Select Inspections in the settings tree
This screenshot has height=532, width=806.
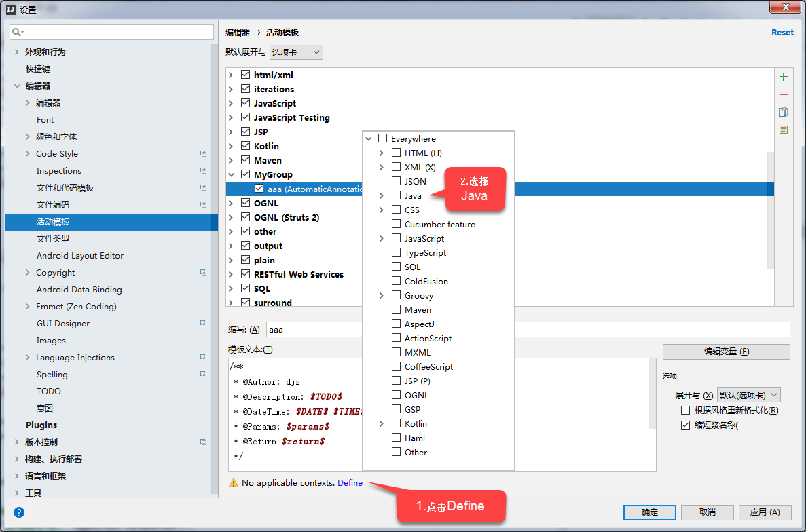point(58,170)
